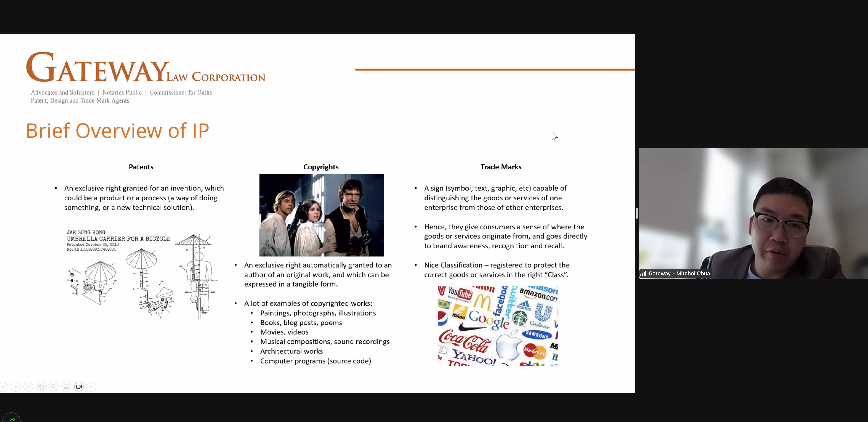Click the Gateway - Mitchel Chua name label
The height and width of the screenshot is (422, 868).
point(679,274)
